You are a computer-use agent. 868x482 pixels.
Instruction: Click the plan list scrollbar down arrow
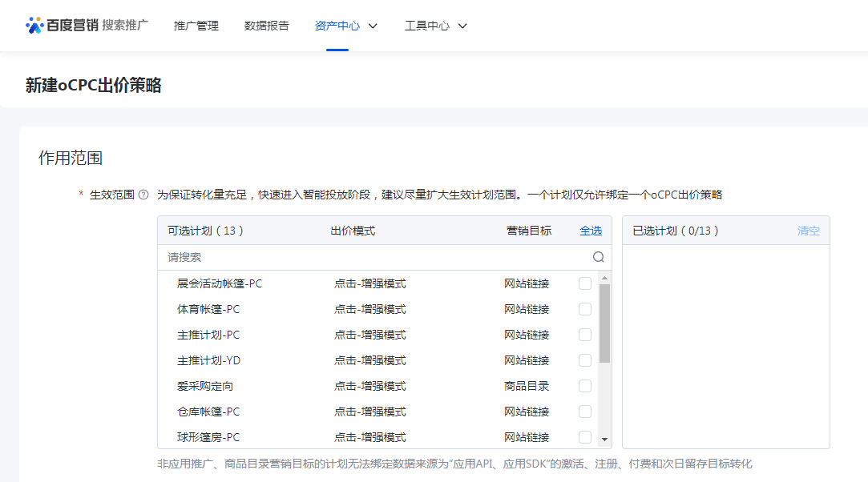(604, 440)
